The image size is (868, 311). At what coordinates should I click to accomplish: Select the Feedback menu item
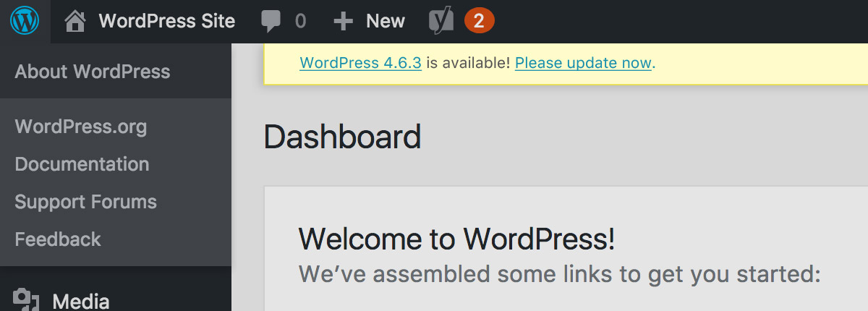tap(58, 239)
